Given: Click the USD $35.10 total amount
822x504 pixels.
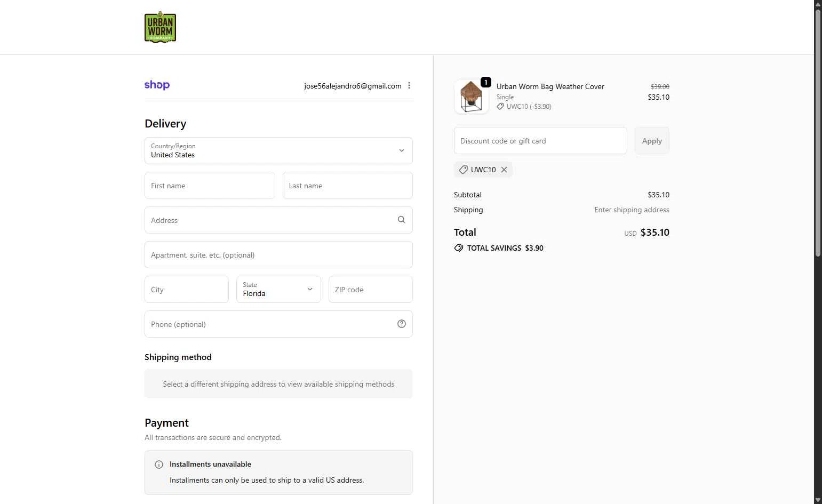Looking at the screenshot, I should pos(647,233).
